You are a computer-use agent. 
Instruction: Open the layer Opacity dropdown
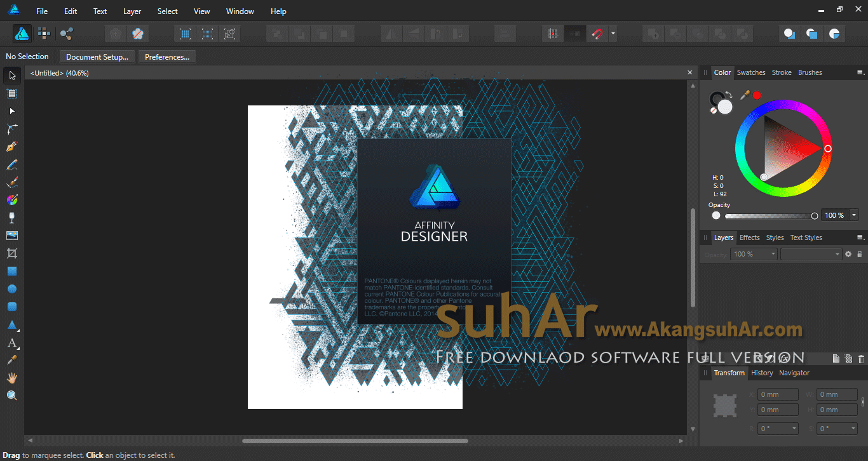click(773, 254)
